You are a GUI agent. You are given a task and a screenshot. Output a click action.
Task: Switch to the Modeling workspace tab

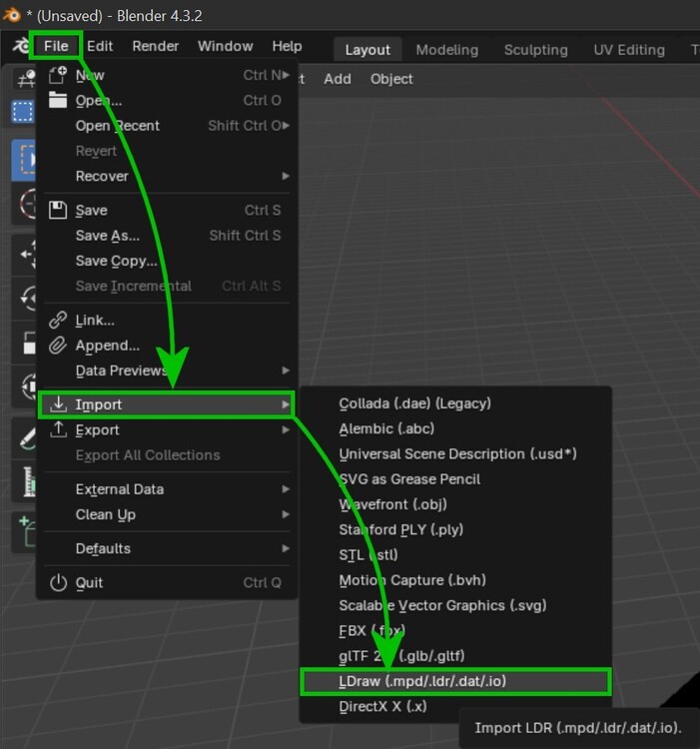pos(446,50)
